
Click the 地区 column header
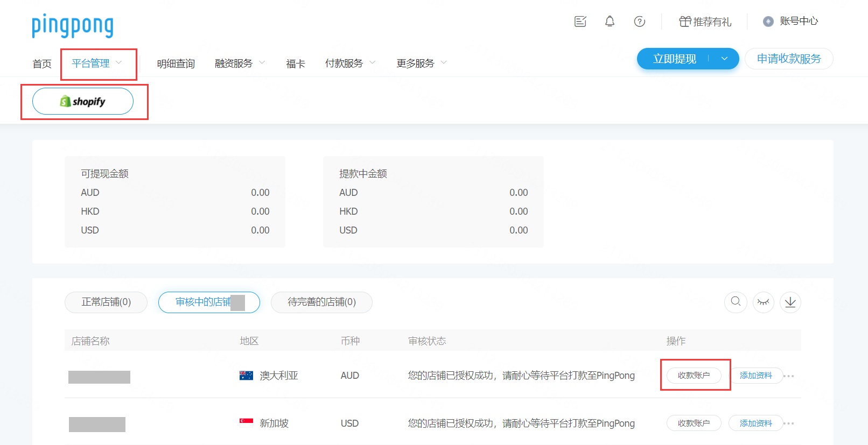coord(249,341)
